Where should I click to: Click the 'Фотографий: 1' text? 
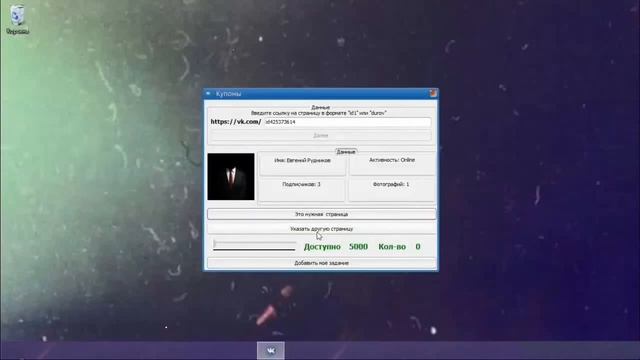click(391, 184)
